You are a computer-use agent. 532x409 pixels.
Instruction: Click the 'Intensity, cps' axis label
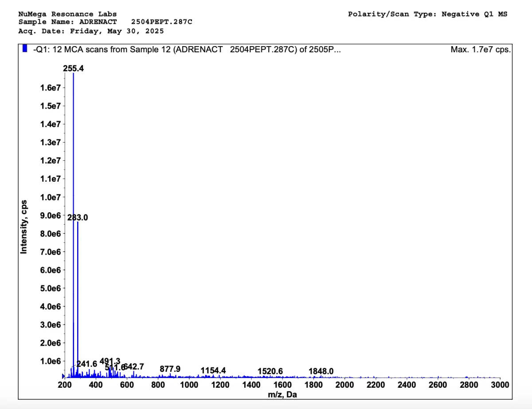[x=24, y=227]
